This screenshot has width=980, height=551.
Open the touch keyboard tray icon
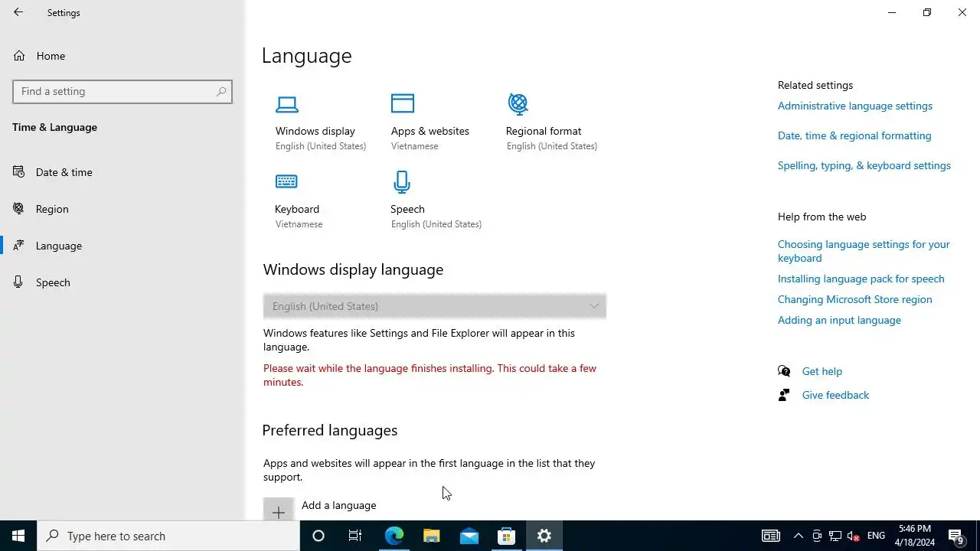pyautogui.click(x=771, y=536)
